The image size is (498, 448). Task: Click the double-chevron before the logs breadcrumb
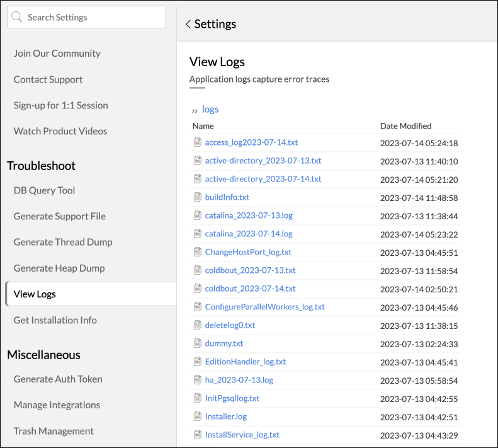(195, 110)
